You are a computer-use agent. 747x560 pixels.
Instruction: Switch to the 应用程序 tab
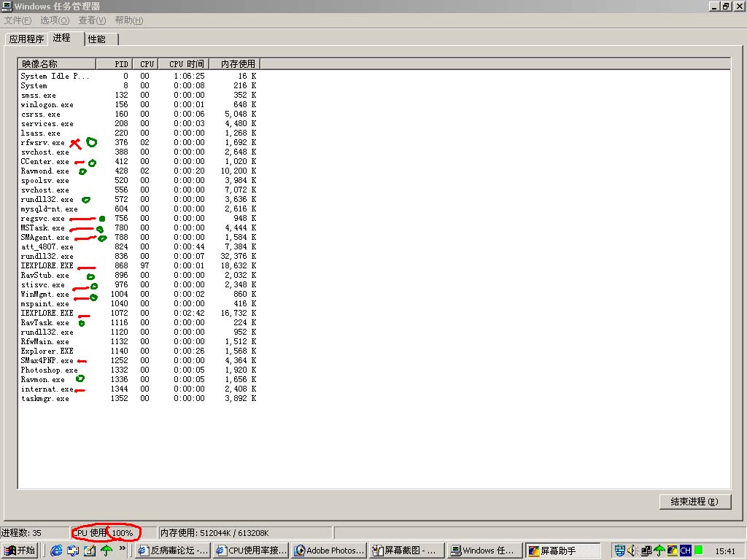point(26,39)
